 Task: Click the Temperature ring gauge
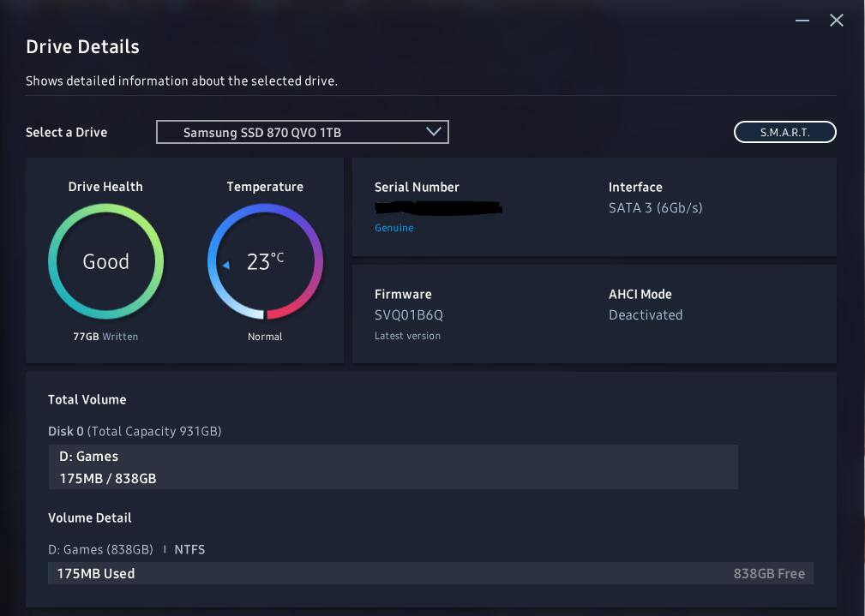(x=265, y=261)
